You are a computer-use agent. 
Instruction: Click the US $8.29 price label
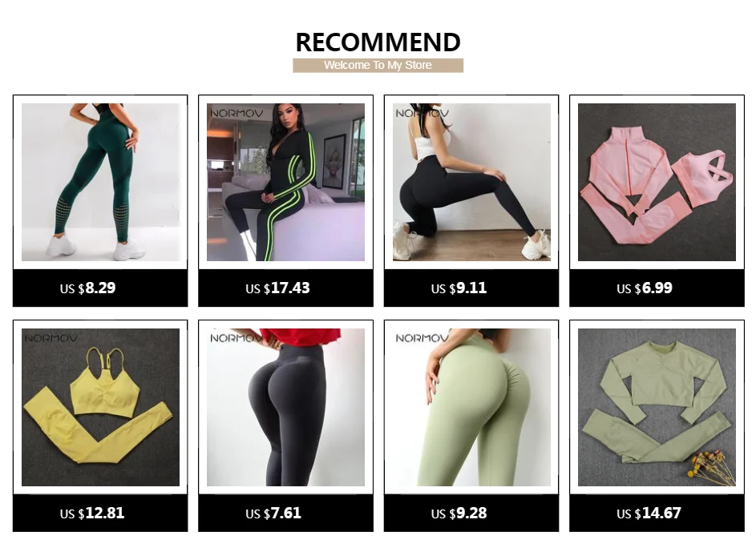pyautogui.click(x=87, y=288)
